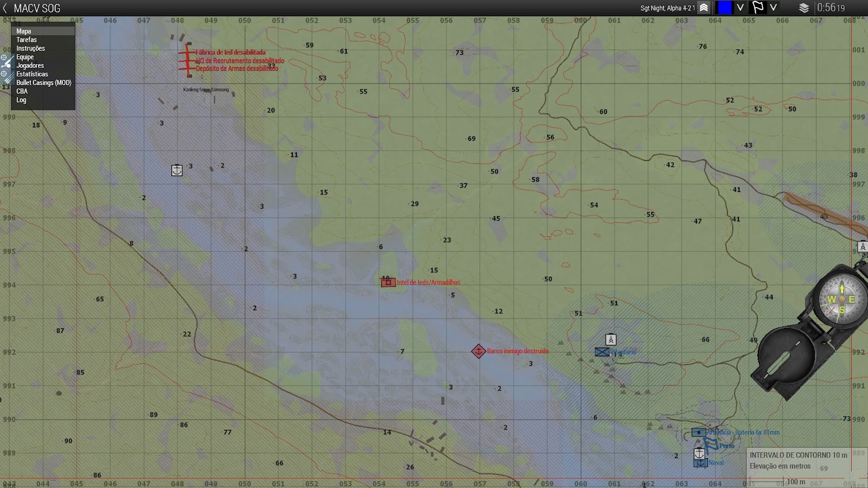Viewport: 868px width, 488px height.
Task: Click the INTERVALO DE CONTORNO 10 m legend
Action: point(799,455)
